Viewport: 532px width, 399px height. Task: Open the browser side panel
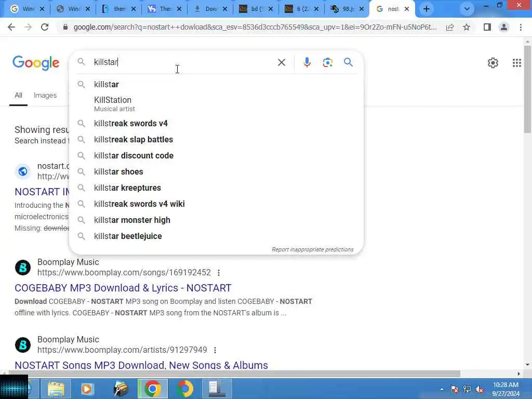click(x=487, y=27)
